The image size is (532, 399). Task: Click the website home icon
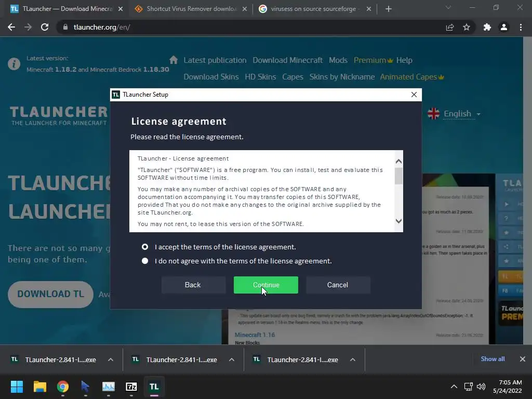pos(174,60)
